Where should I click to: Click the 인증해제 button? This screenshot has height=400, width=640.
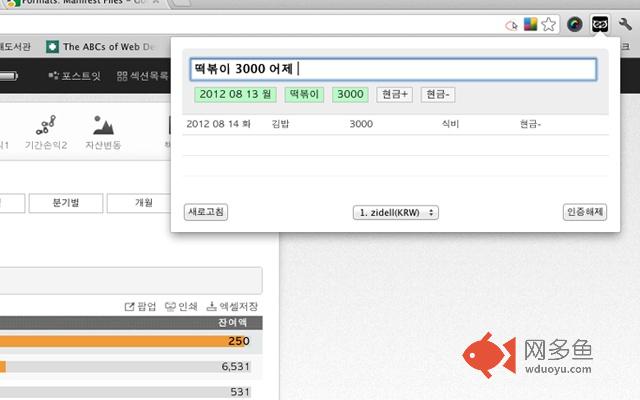(585, 212)
